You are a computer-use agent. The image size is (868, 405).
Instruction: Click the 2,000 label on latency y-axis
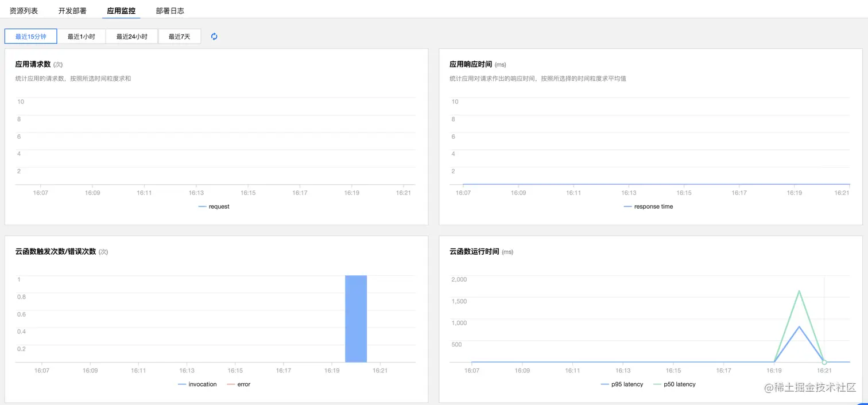(x=459, y=279)
